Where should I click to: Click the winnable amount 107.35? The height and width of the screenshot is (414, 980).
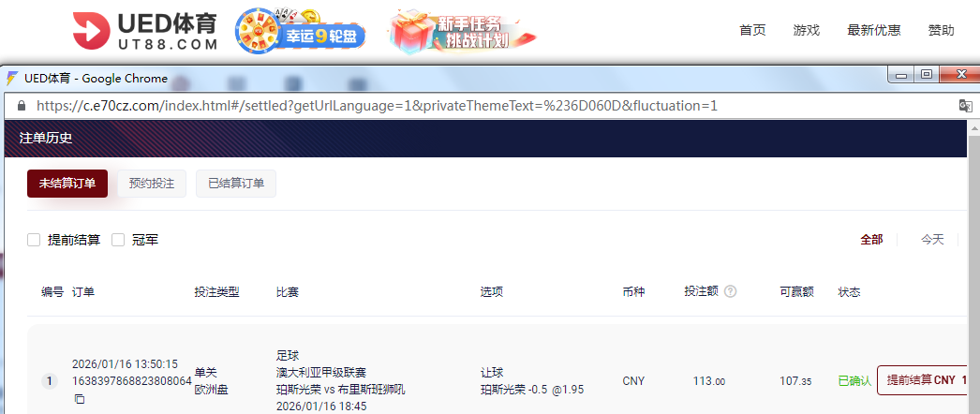coord(797,381)
